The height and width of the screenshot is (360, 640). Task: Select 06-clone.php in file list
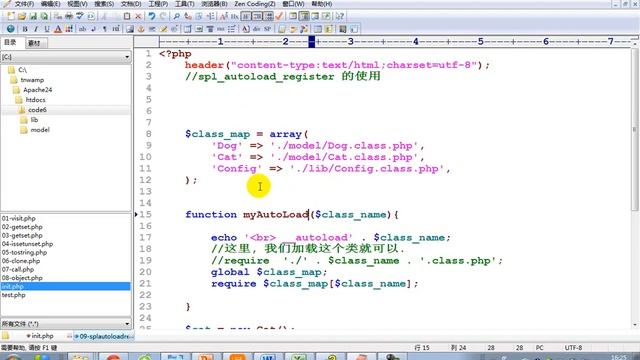21,261
